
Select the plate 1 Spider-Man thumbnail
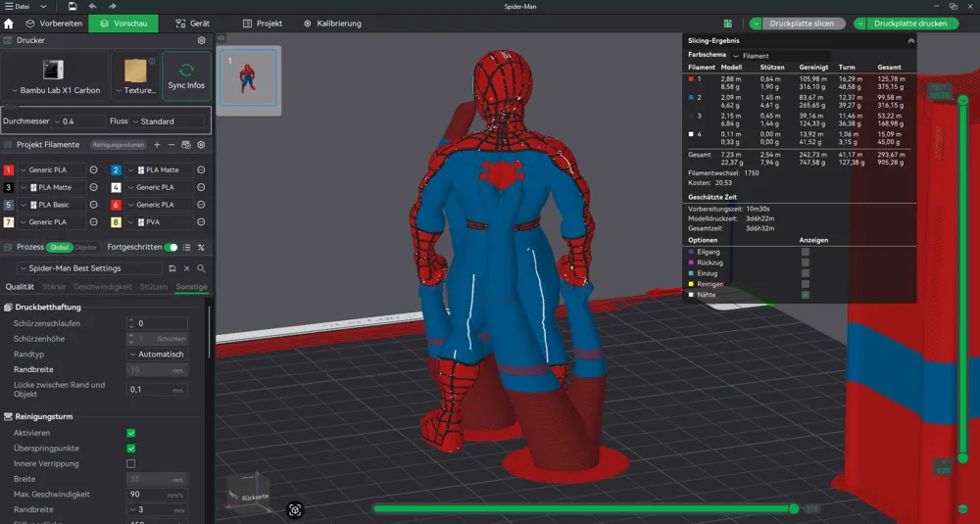pyautogui.click(x=248, y=78)
